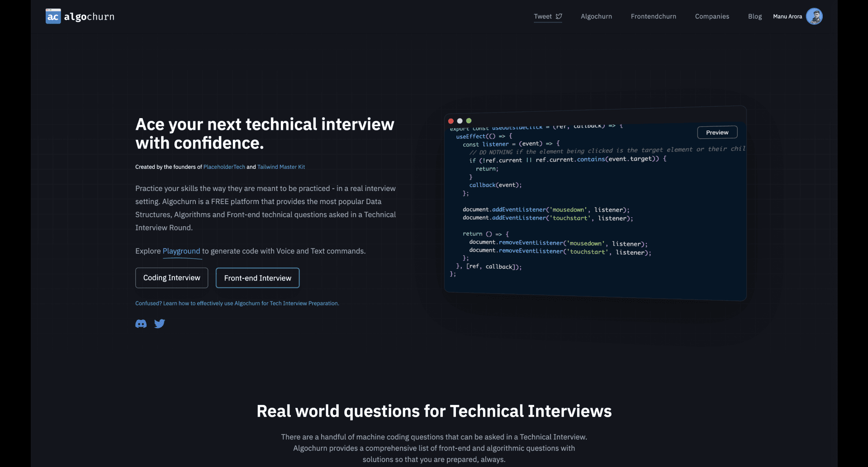Click the algochurn logo icon

(x=53, y=17)
